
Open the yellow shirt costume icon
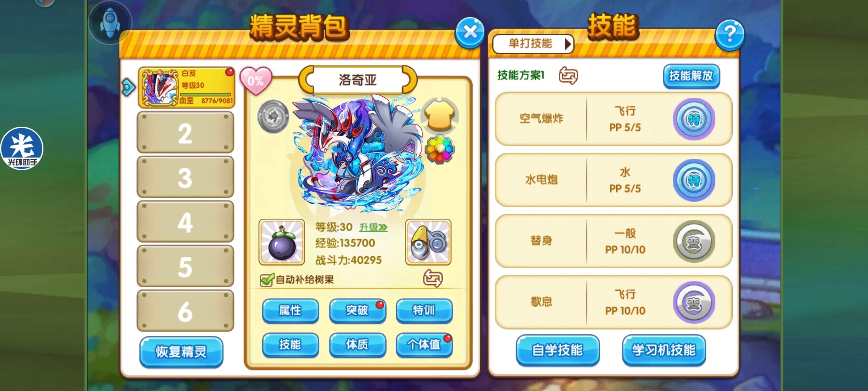point(440,114)
